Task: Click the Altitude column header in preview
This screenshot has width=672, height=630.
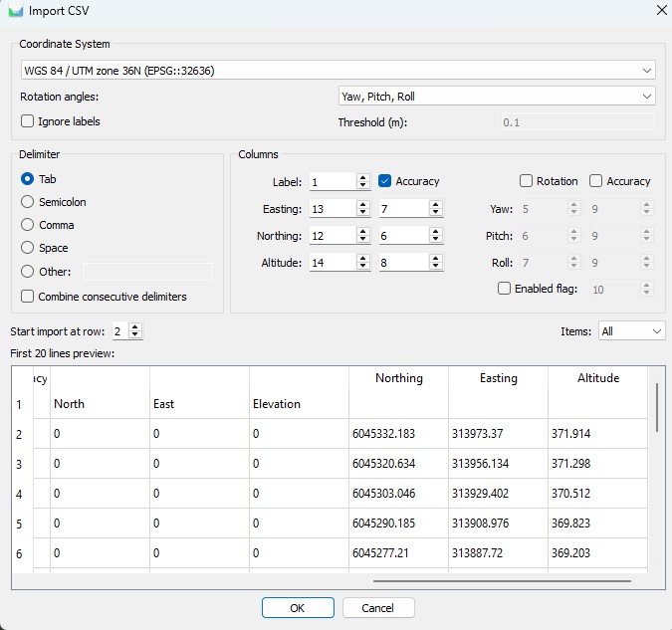Action: tap(598, 378)
